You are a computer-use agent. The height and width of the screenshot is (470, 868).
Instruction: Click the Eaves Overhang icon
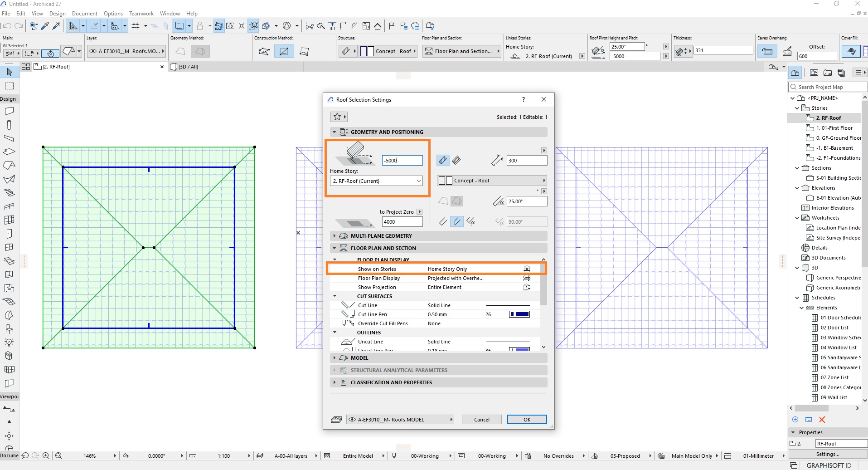[x=767, y=51]
